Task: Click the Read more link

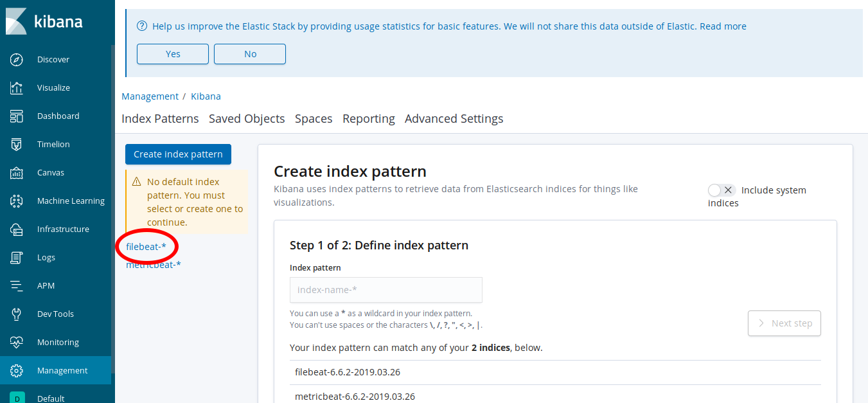Action: [722, 26]
